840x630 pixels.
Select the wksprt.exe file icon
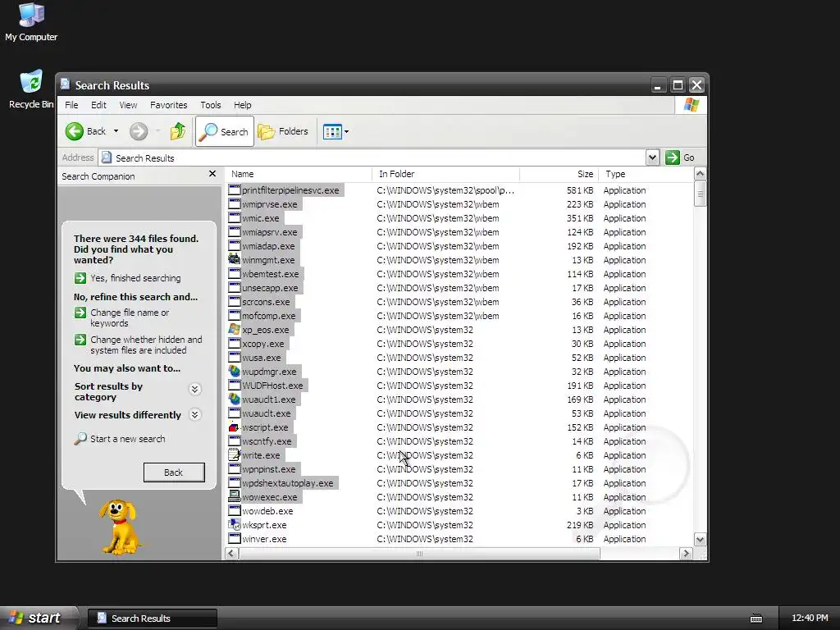point(234,524)
